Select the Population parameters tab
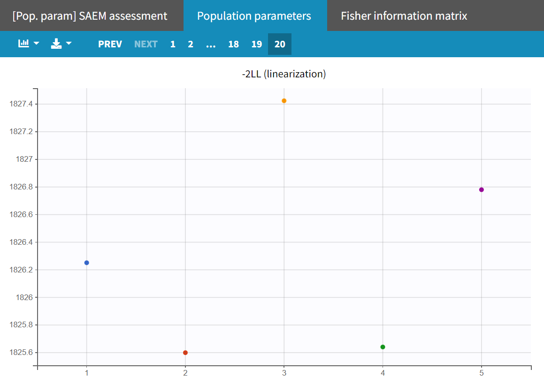Image resolution: width=544 pixels, height=392 pixels. 254,16
